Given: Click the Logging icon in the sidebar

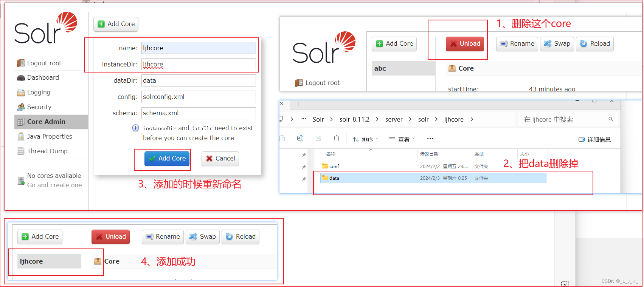Looking at the screenshot, I should point(21,93).
